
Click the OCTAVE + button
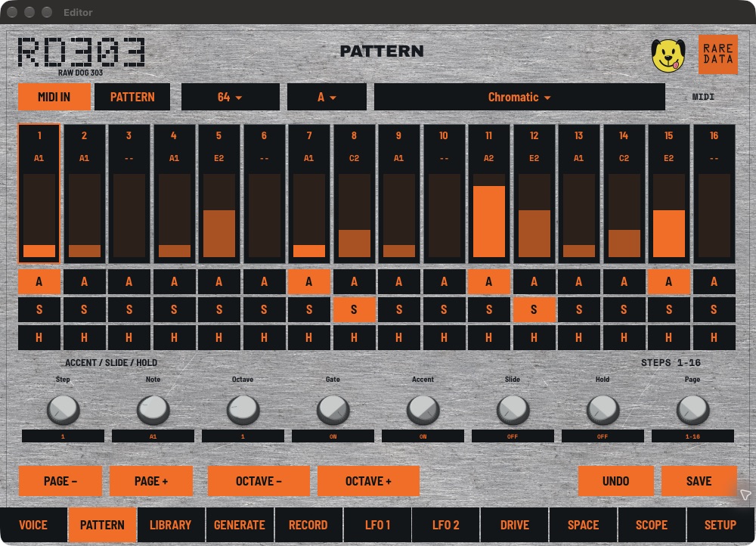pyautogui.click(x=368, y=481)
